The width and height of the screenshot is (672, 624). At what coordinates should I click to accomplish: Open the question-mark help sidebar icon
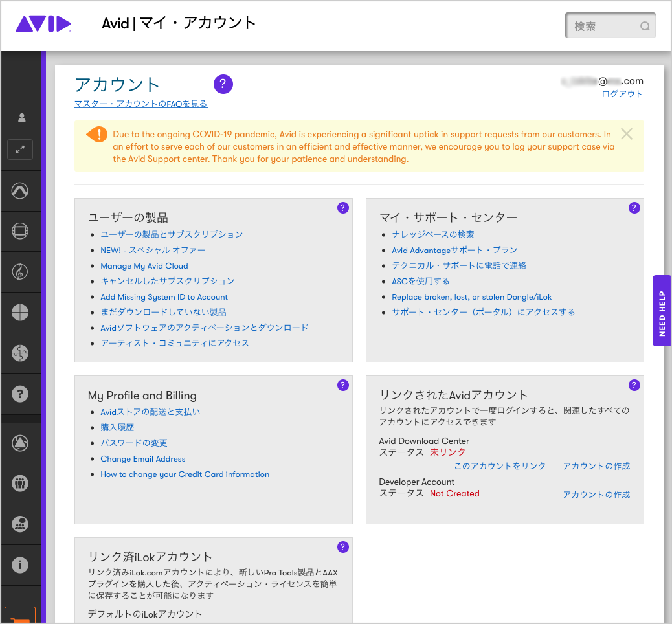(x=20, y=394)
